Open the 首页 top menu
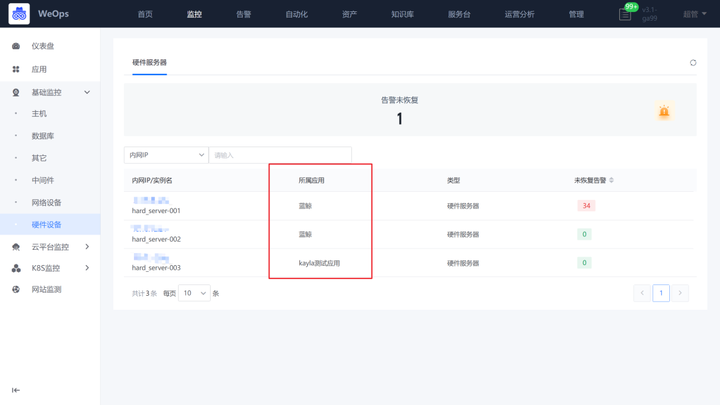This screenshot has width=720, height=405. [145, 14]
